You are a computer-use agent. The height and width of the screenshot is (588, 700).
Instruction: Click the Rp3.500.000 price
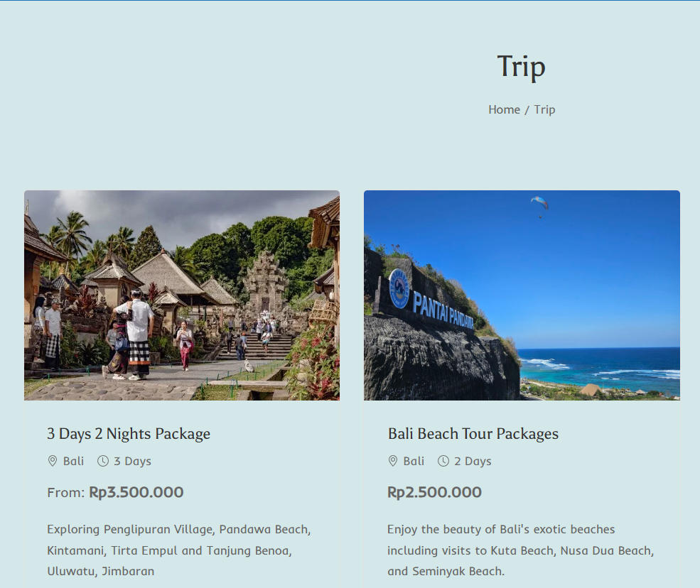coord(136,492)
